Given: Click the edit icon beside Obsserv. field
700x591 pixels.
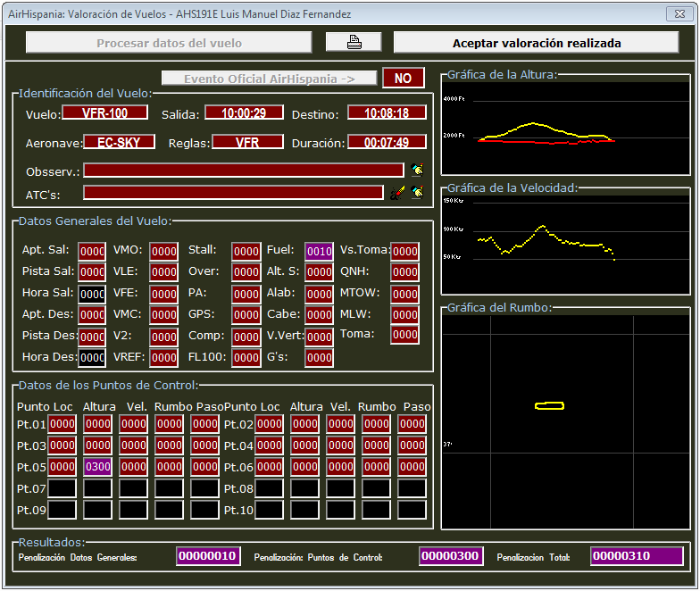Looking at the screenshot, I should click(417, 170).
